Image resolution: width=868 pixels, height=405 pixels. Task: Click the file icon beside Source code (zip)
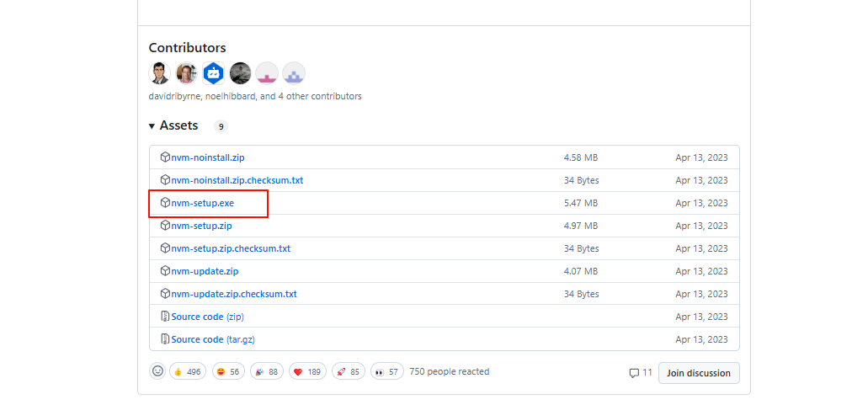(165, 317)
